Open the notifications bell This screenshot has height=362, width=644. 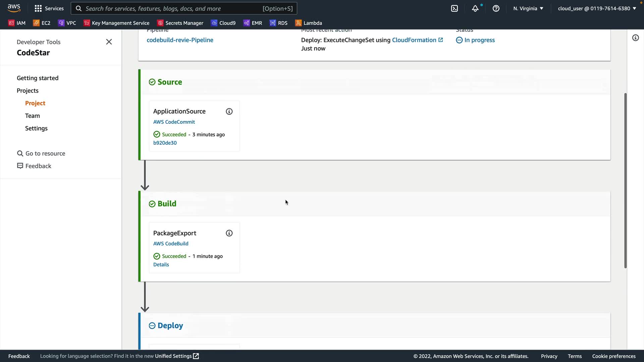pos(475,8)
